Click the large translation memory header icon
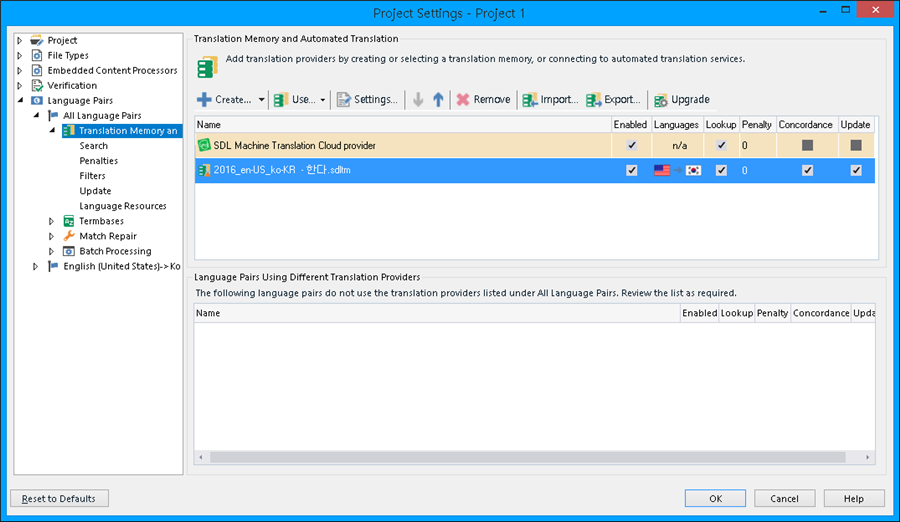The image size is (900, 522). (x=207, y=67)
